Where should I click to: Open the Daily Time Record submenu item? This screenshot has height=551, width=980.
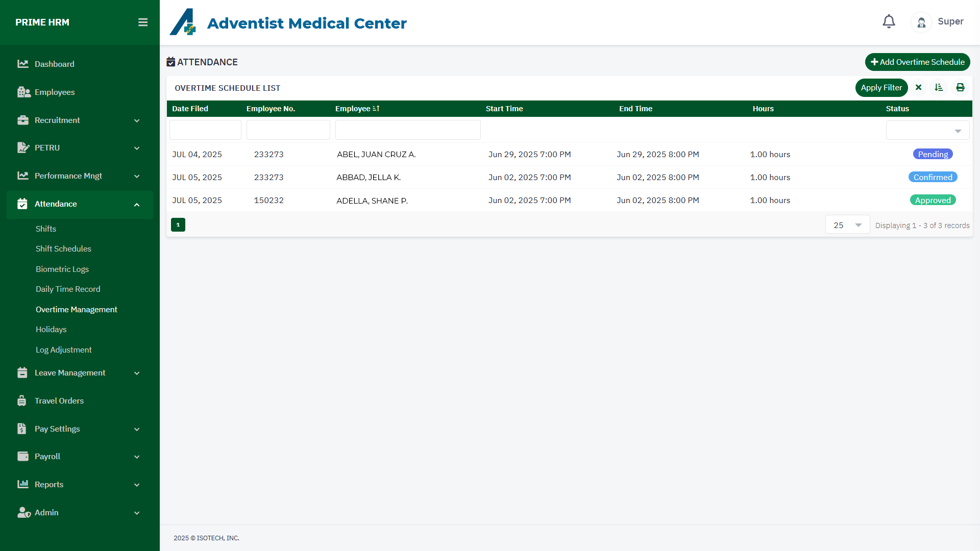point(68,289)
